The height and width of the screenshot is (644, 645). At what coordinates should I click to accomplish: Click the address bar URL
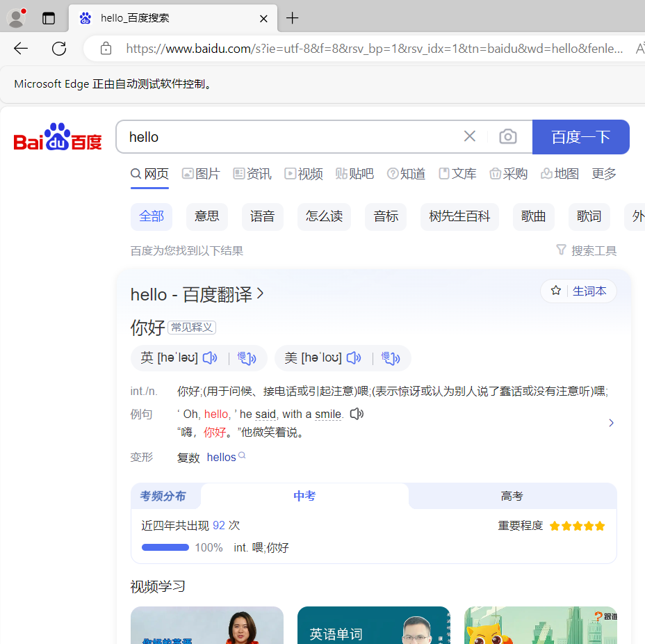(x=375, y=49)
